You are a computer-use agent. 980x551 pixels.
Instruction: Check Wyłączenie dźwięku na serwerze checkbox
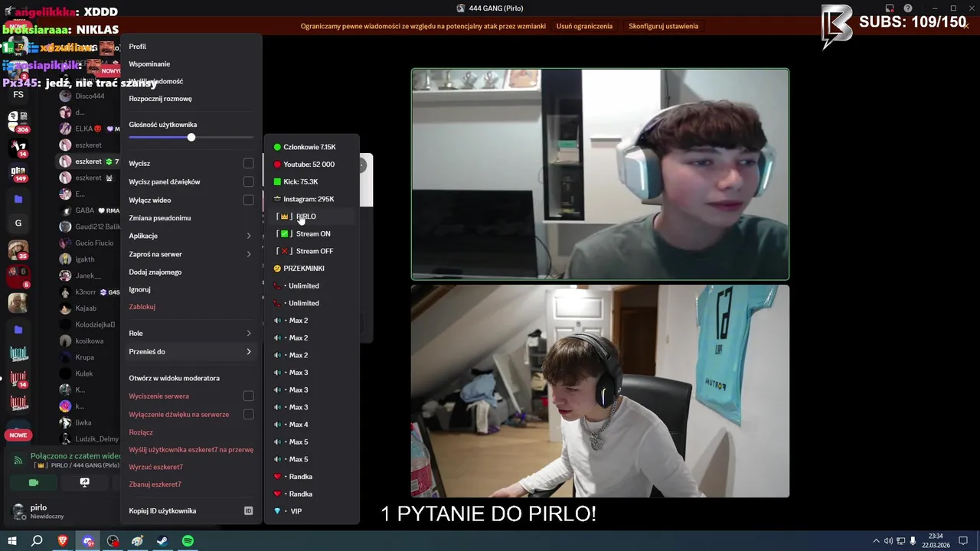point(248,414)
